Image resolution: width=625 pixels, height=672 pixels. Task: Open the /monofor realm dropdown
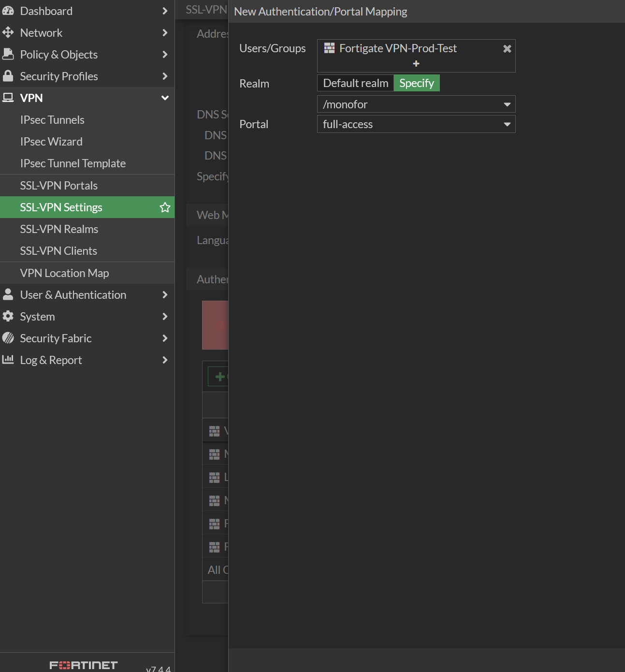(416, 104)
